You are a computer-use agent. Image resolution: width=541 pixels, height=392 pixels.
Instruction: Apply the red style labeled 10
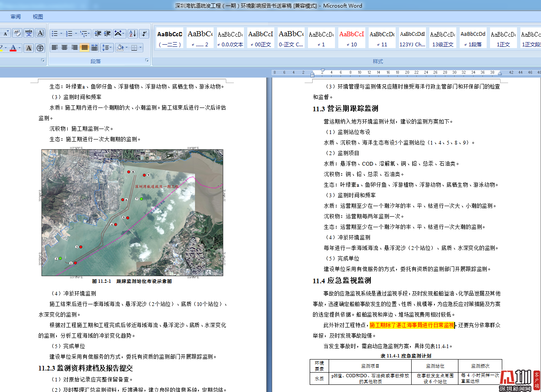point(351,38)
